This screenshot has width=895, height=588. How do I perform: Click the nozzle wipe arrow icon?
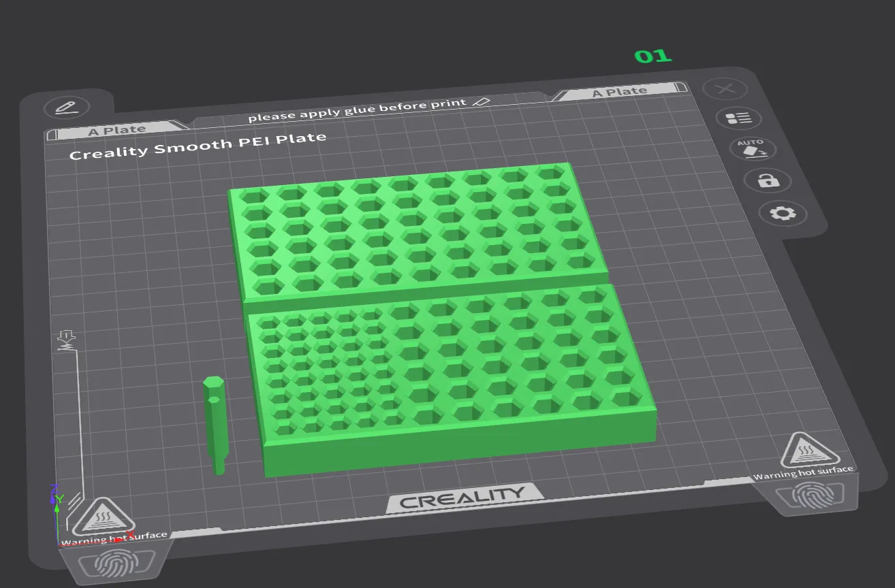(67, 339)
